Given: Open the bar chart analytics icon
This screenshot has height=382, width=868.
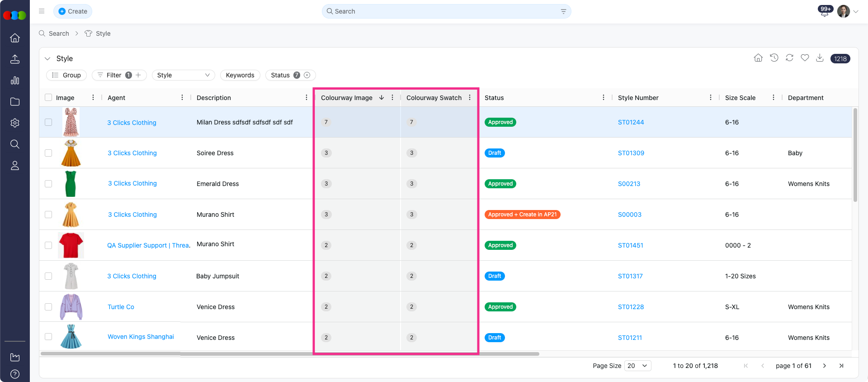Looking at the screenshot, I should [15, 81].
